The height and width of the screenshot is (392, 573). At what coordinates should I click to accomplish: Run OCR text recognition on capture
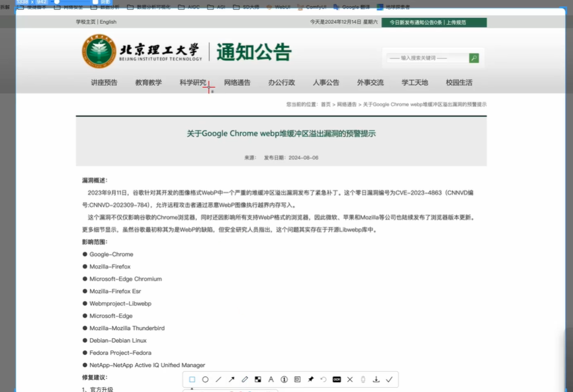coord(337,380)
